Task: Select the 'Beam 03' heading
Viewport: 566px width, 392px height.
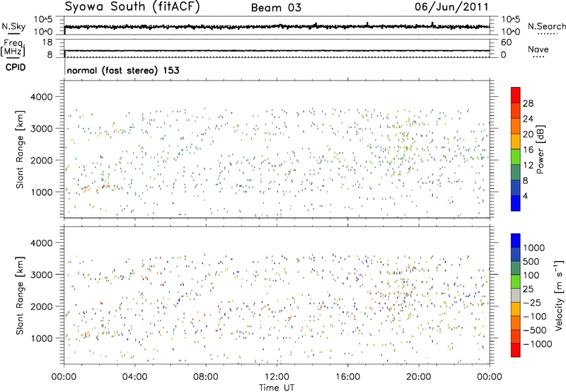Action: pyautogui.click(x=276, y=8)
